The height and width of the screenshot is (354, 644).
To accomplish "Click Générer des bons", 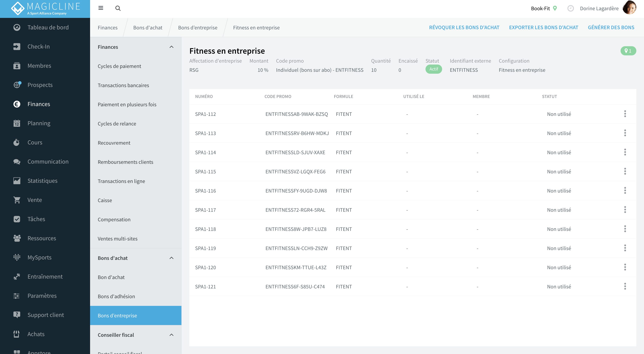I will pyautogui.click(x=611, y=27).
